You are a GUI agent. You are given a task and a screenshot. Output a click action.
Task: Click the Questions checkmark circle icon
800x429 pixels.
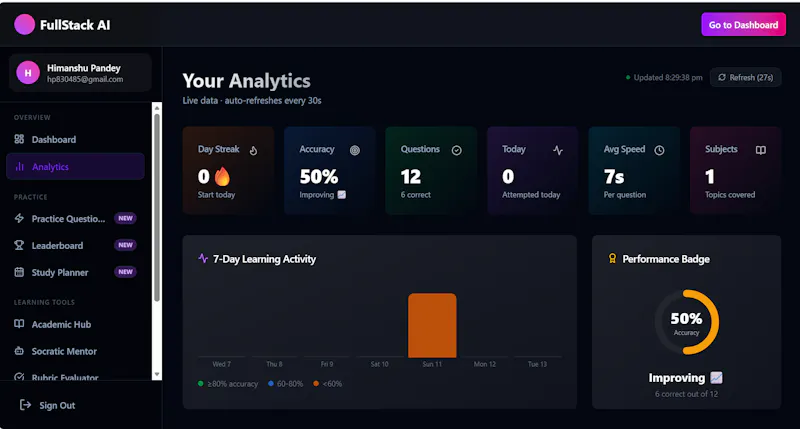click(x=457, y=150)
